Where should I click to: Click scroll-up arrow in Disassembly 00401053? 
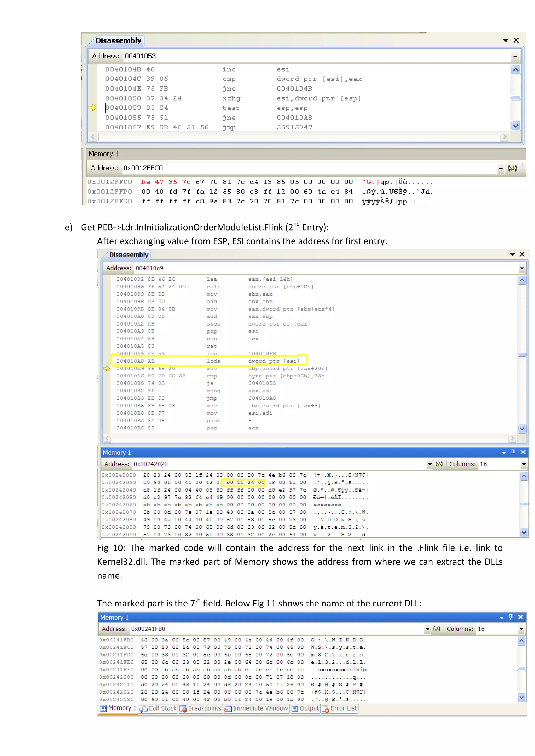coord(516,70)
